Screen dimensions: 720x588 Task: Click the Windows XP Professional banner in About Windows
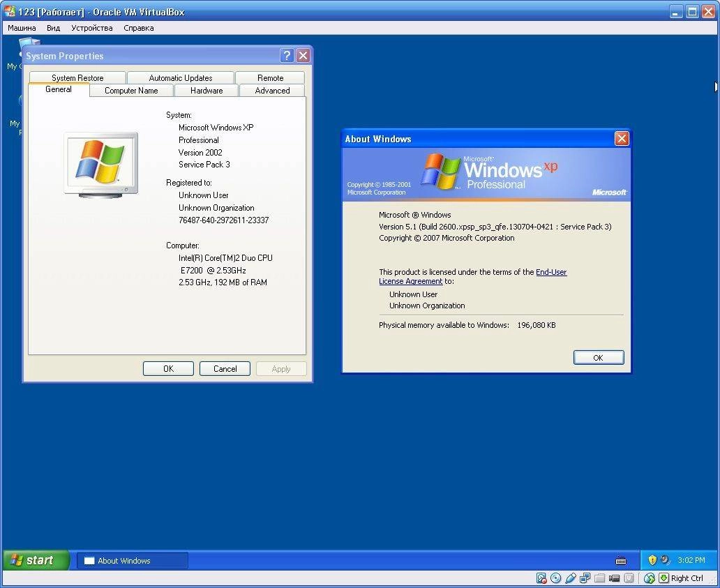point(487,174)
